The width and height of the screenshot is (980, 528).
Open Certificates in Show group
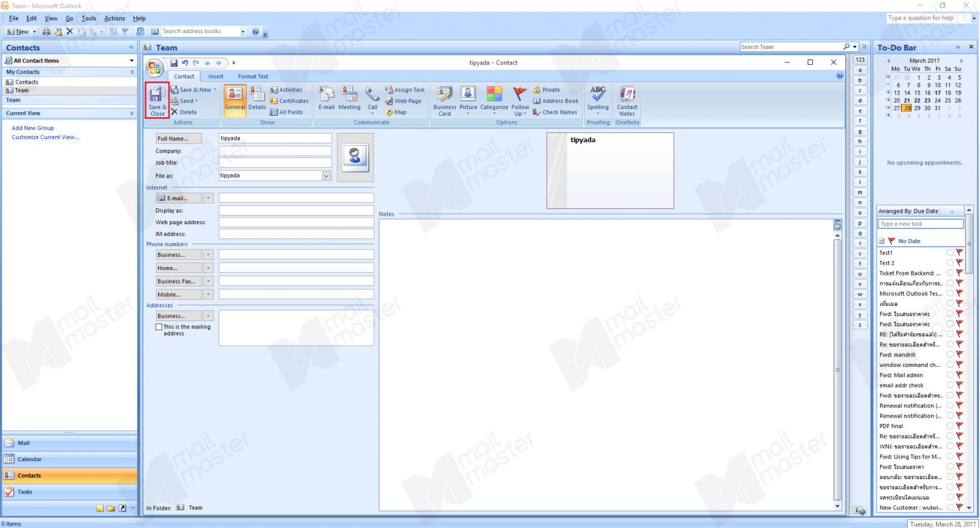pyautogui.click(x=289, y=101)
